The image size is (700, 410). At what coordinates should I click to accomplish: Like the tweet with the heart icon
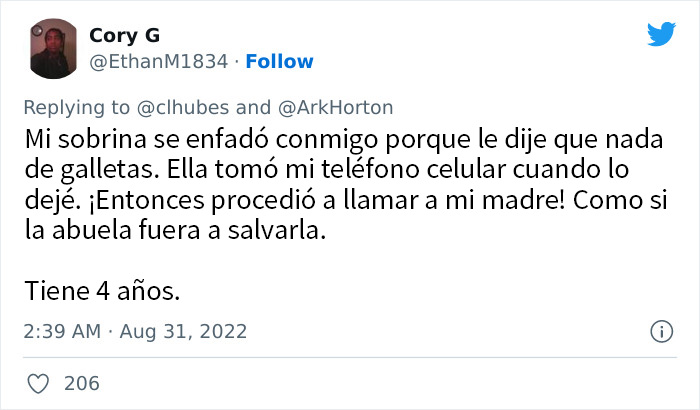pyautogui.click(x=38, y=384)
